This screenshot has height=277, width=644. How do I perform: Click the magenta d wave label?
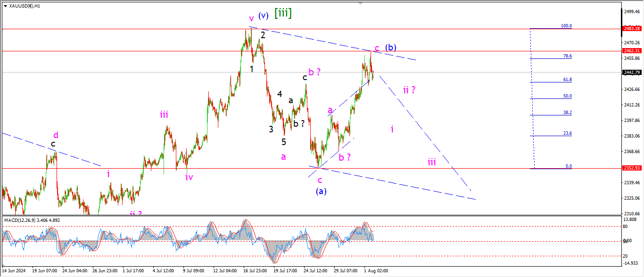pyautogui.click(x=55, y=135)
